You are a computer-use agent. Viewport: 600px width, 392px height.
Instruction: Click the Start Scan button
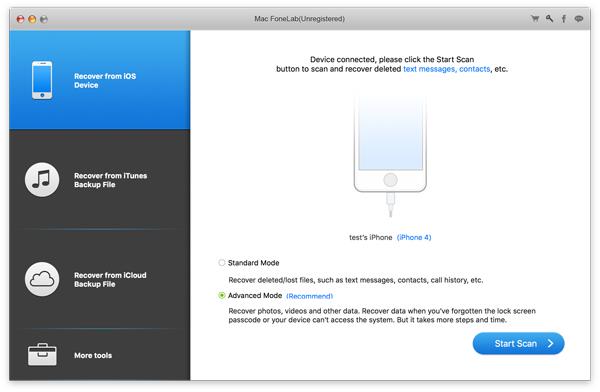[x=518, y=343]
